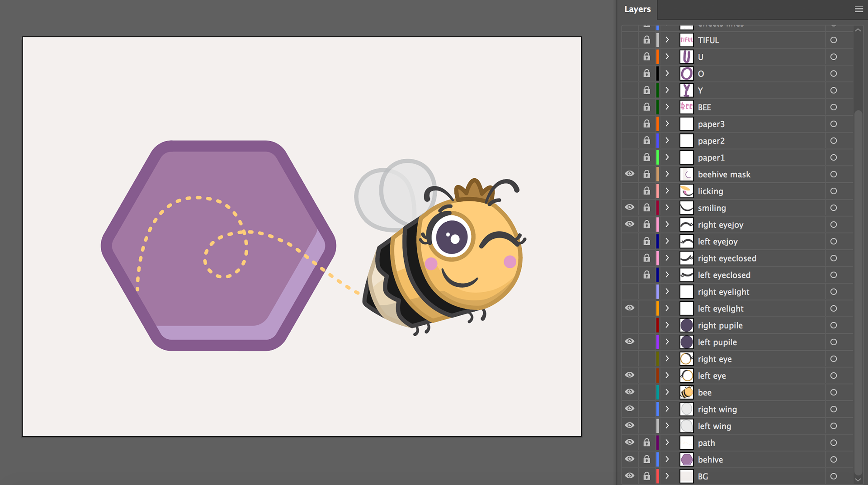
Task: Expand the left eye layer
Action: [667, 376]
